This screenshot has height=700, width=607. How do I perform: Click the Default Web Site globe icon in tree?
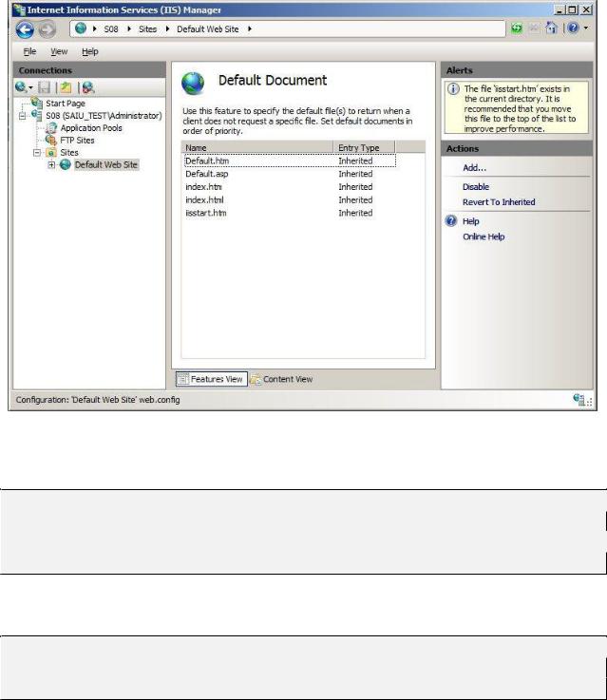tap(66, 164)
